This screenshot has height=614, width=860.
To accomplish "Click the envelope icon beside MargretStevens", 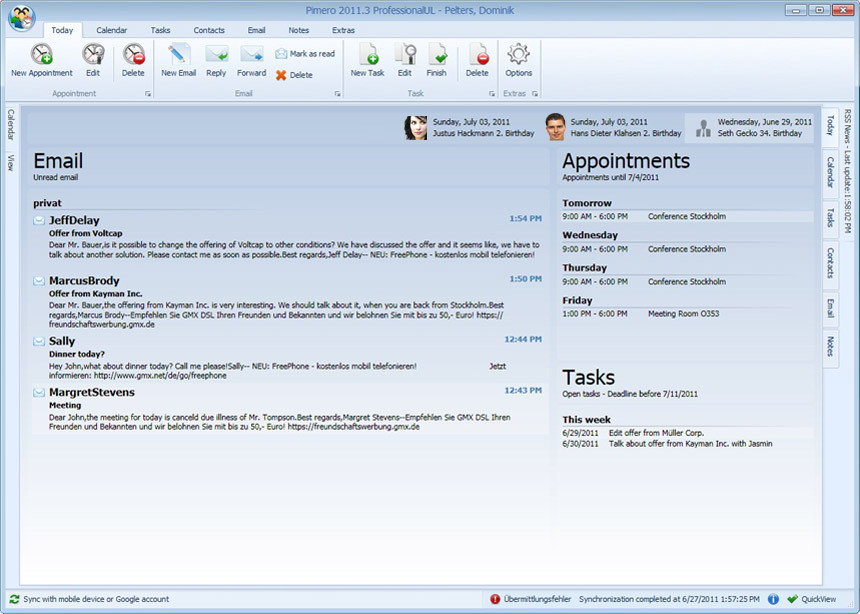I will coord(39,392).
